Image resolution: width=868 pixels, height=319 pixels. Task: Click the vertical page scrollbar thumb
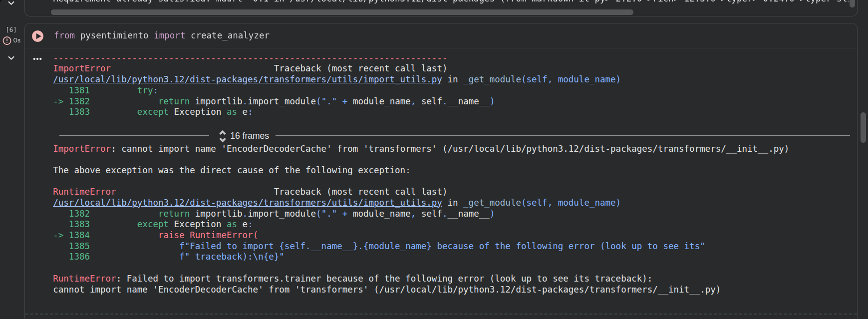(x=863, y=128)
